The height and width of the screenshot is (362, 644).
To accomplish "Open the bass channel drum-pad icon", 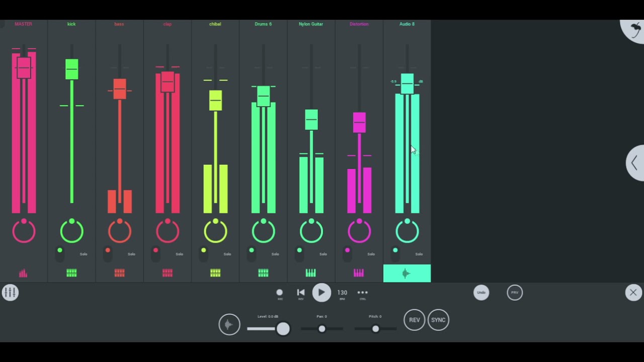I will tap(119, 273).
